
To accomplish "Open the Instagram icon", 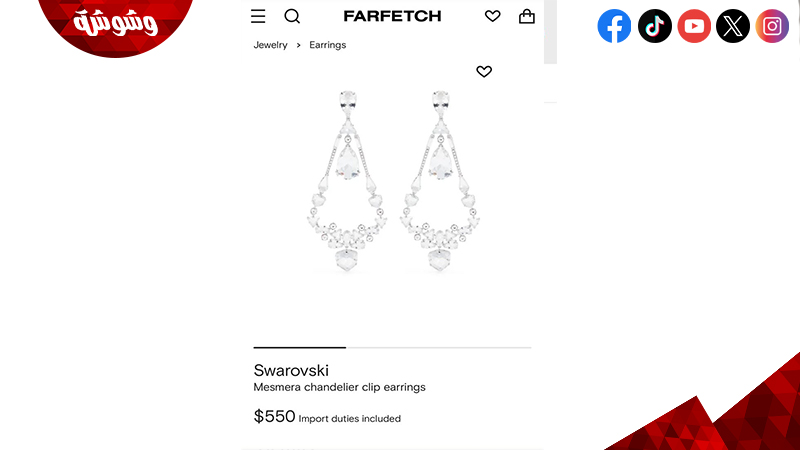I will click(772, 26).
